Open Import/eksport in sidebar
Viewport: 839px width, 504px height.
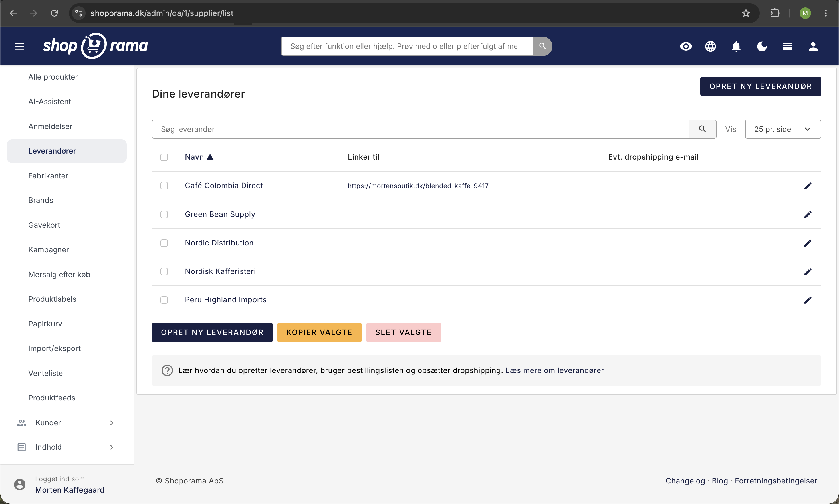(x=54, y=348)
